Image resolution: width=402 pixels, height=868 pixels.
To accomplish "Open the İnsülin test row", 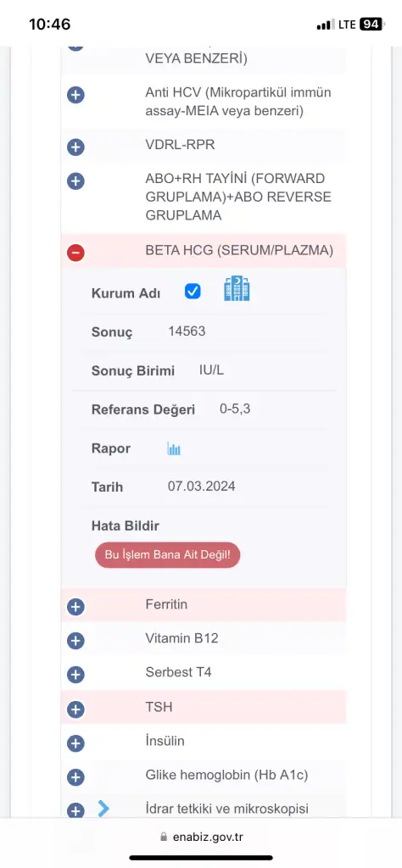I will 204,742.
